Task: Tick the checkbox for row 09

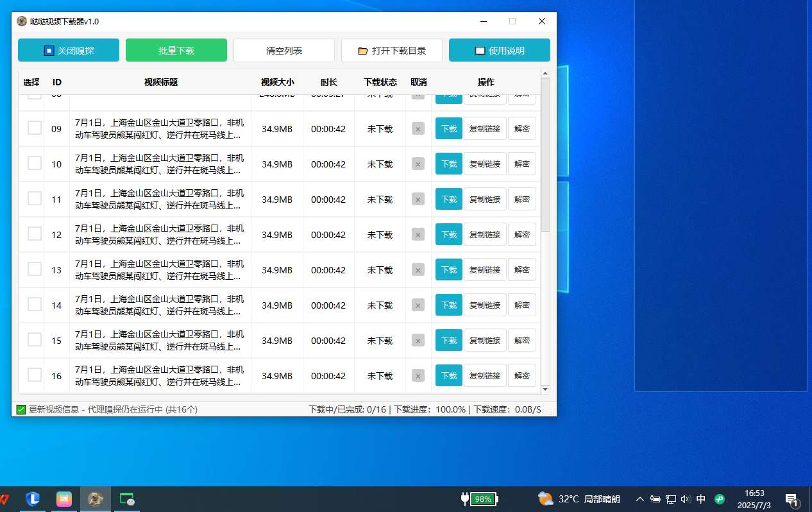Action: (x=35, y=128)
